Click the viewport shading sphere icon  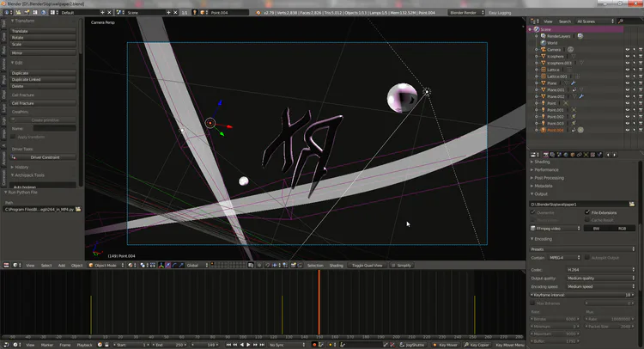[131, 265]
